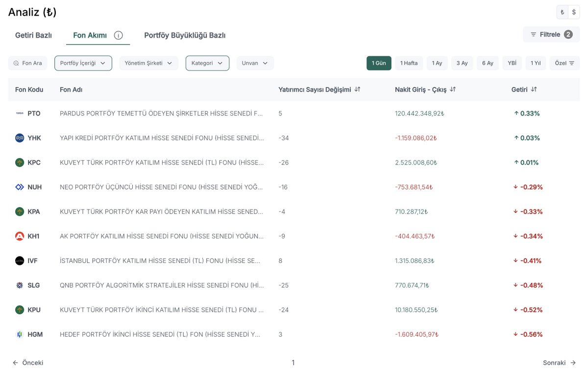Click the -34 investor change value

[284, 138]
